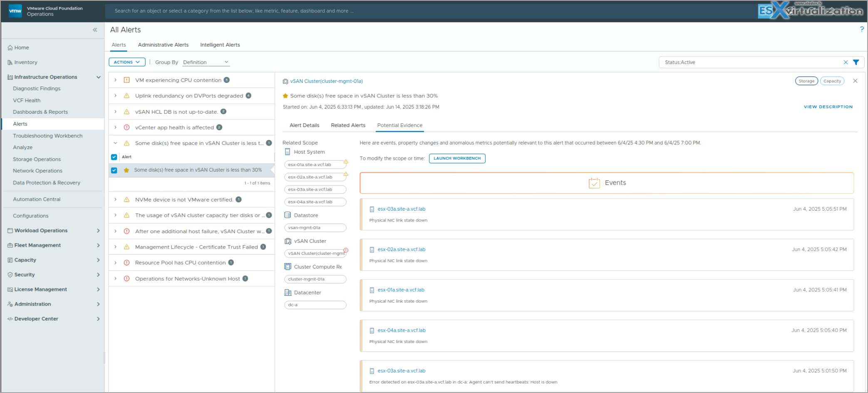Open esx-02a.site-a.vcf.lab event link
This screenshot has width=868, height=393.
click(401, 249)
